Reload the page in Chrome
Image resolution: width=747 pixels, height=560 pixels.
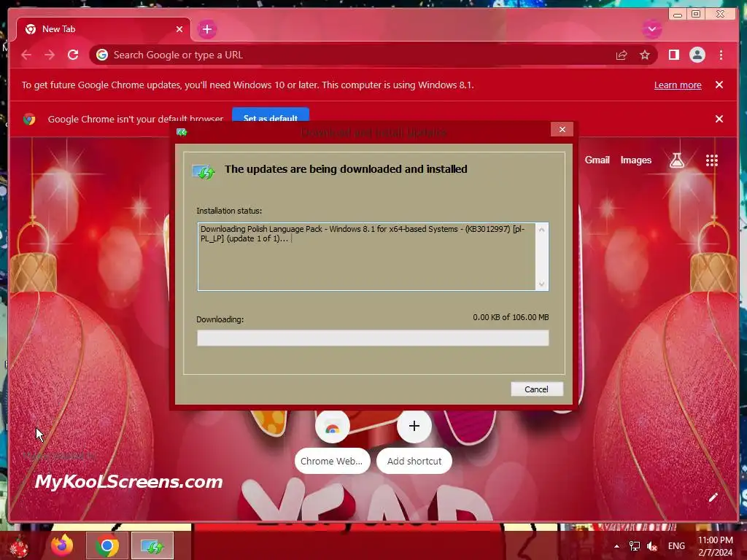point(73,55)
